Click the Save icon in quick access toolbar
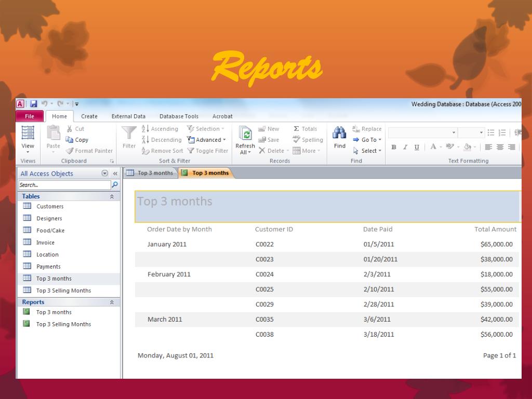 click(x=33, y=104)
